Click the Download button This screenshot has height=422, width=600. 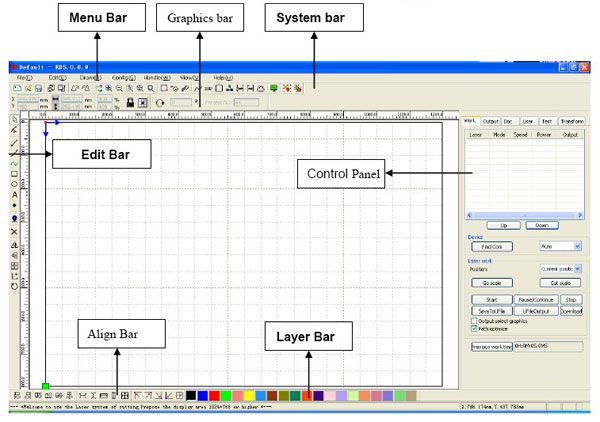click(571, 311)
